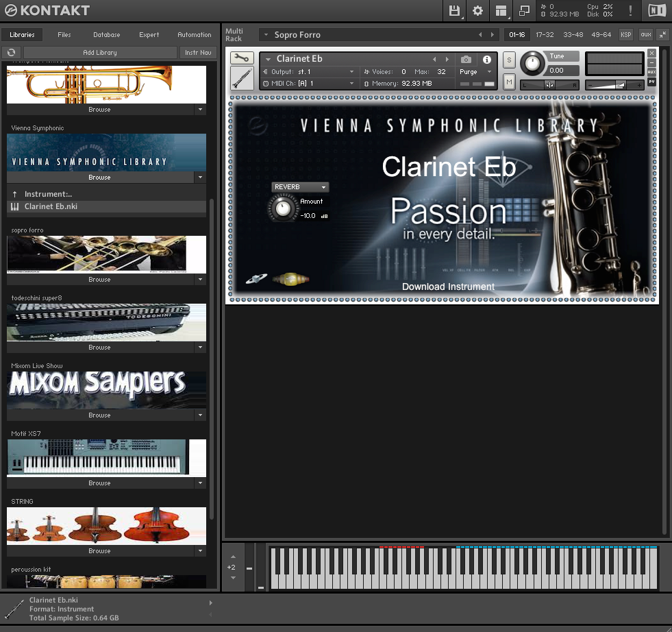Image resolution: width=672 pixels, height=632 pixels.
Task: Click the golden lamp icon
Action: (290, 279)
